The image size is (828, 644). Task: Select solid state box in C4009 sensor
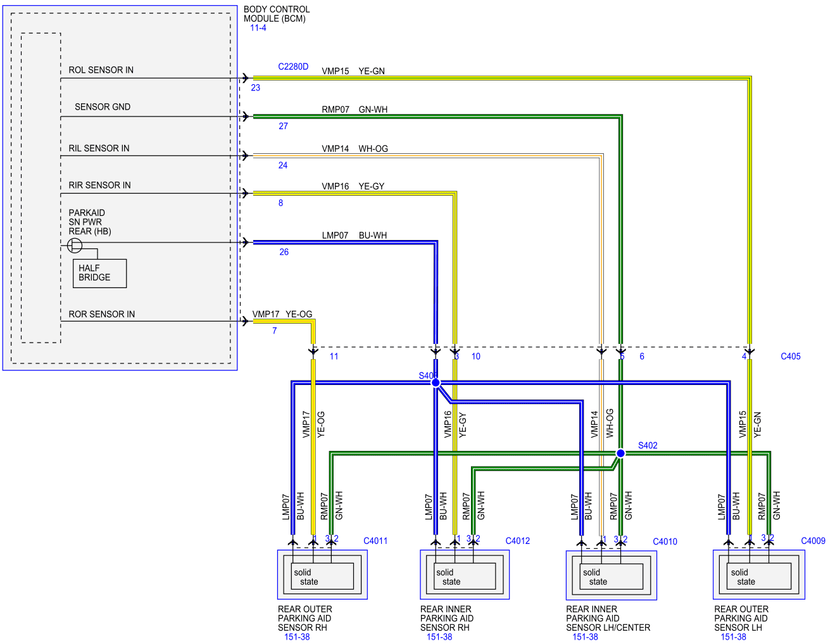(759, 576)
